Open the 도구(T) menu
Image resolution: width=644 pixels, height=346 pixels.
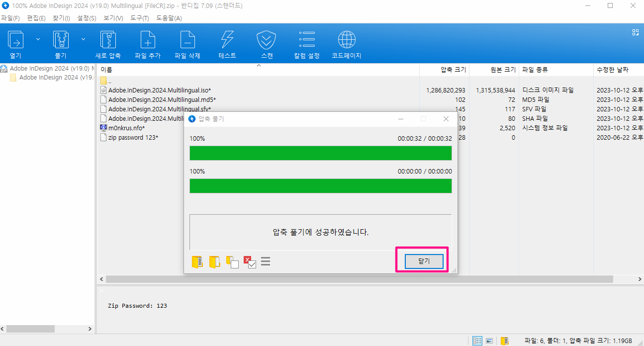[140, 18]
